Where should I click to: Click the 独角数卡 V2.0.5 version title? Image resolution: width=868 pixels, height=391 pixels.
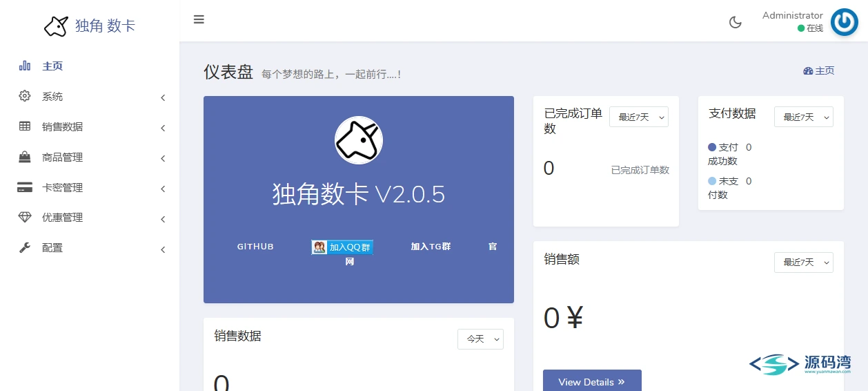point(359,194)
